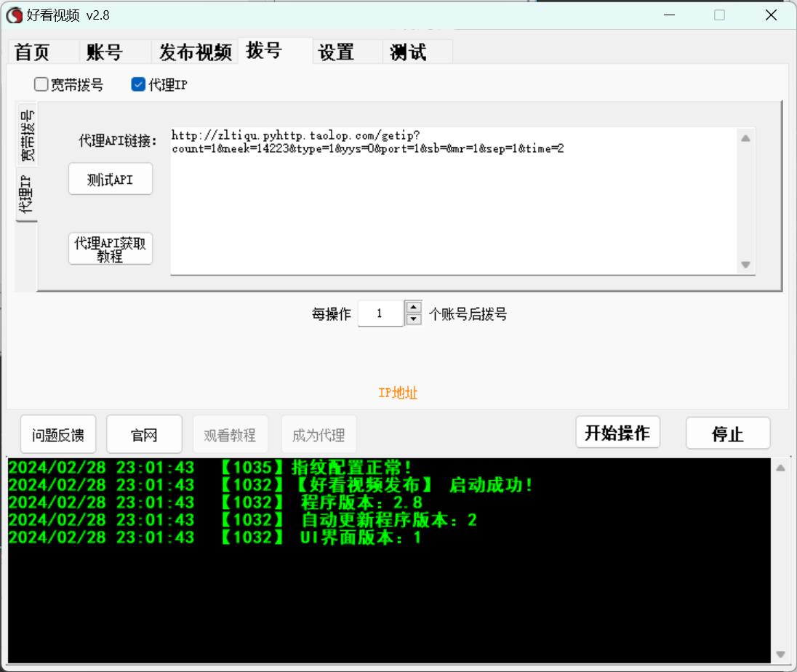Open the 发布视频 tab

pyautogui.click(x=195, y=52)
